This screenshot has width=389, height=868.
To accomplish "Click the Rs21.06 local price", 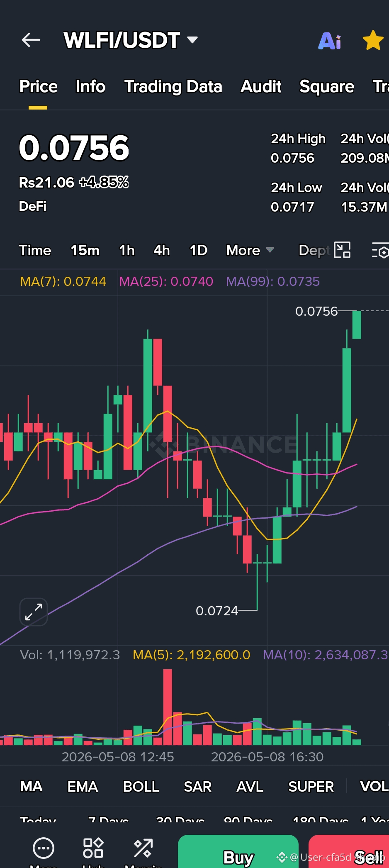I will point(46,182).
